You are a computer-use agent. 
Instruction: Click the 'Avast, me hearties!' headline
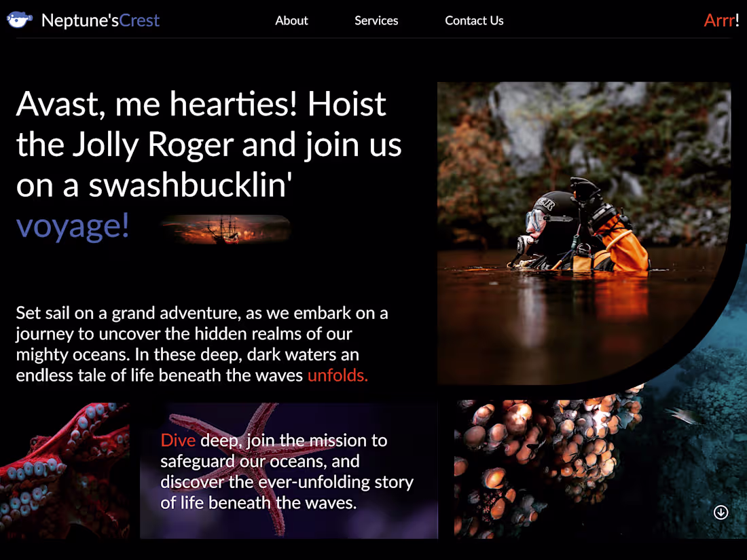click(x=208, y=164)
